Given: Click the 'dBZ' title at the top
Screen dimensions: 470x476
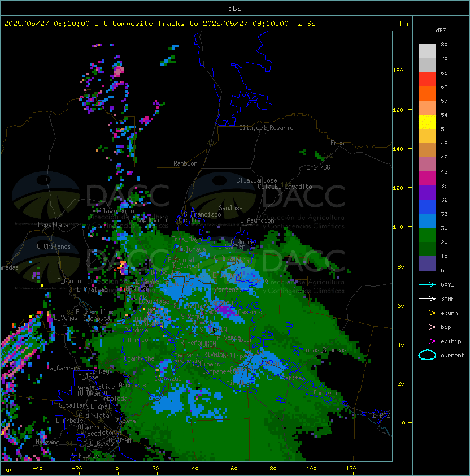Looking at the screenshot, I should point(235,8).
